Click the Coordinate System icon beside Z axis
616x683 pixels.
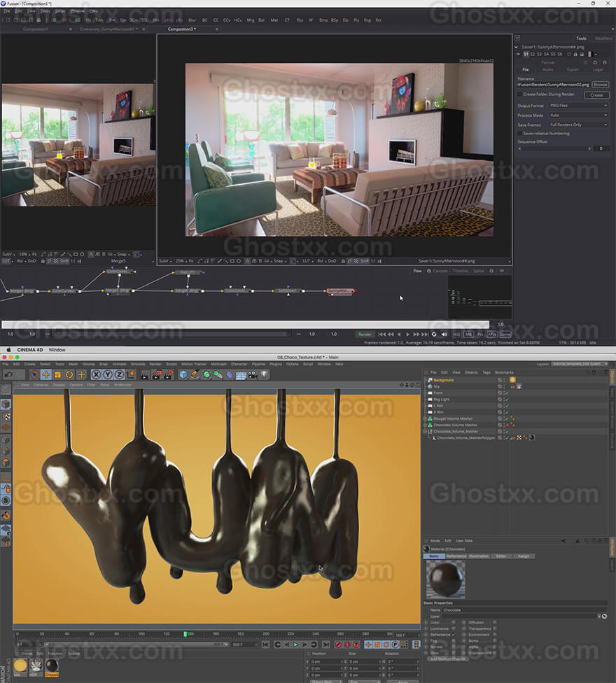132,374
